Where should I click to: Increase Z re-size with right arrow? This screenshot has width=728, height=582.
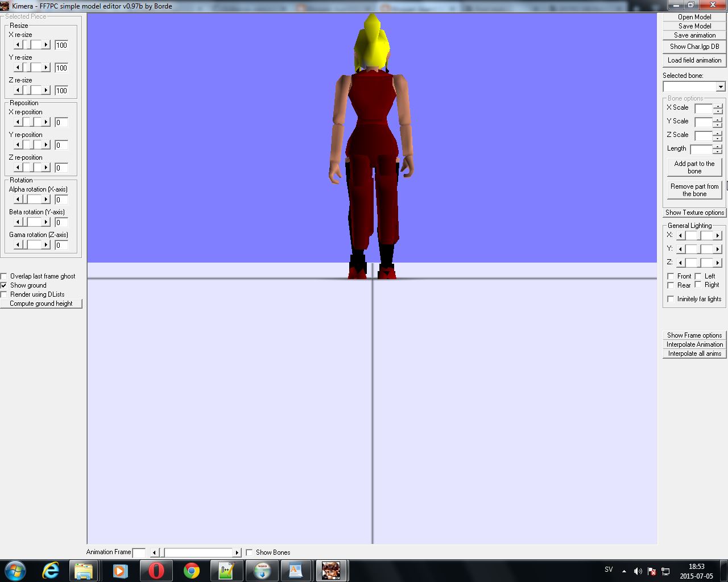point(46,90)
